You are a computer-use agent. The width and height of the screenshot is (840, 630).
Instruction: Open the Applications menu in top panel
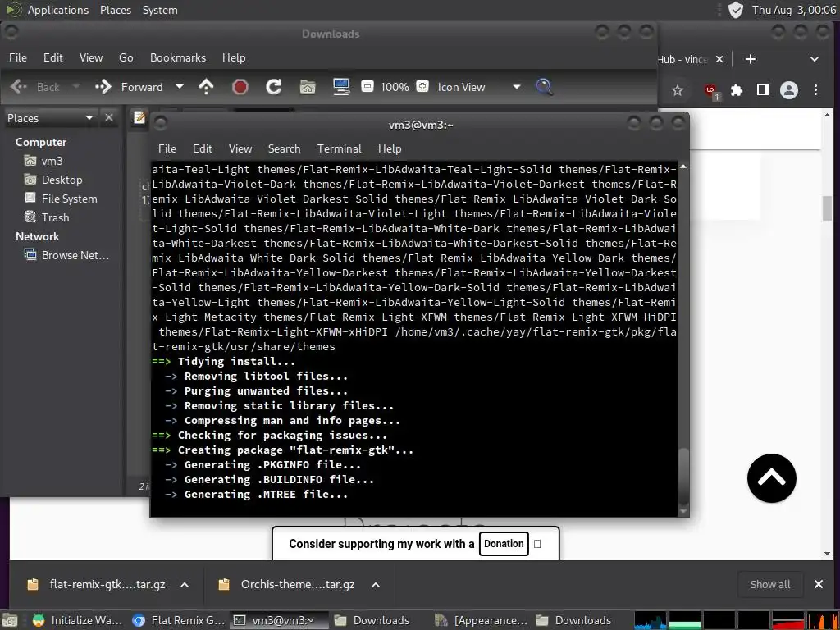tap(58, 10)
